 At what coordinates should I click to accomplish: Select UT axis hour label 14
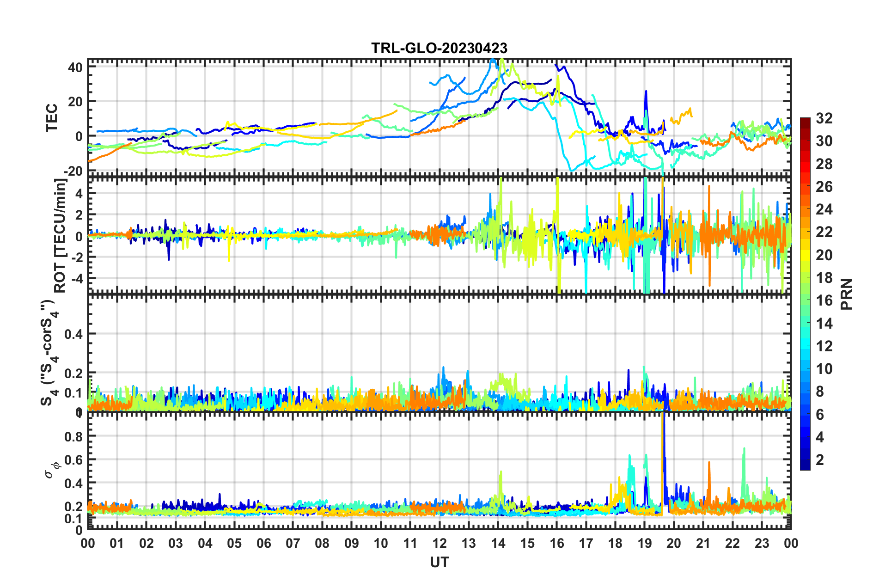click(x=498, y=543)
